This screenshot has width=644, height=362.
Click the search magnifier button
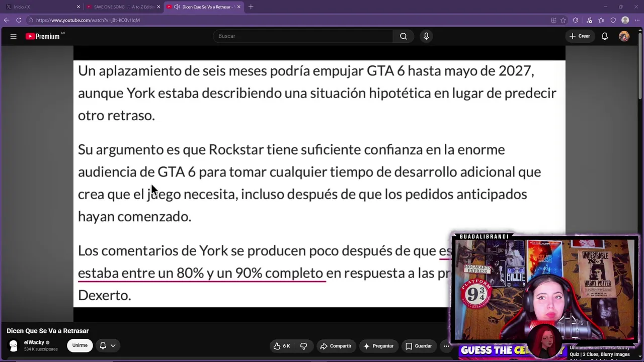[404, 36]
